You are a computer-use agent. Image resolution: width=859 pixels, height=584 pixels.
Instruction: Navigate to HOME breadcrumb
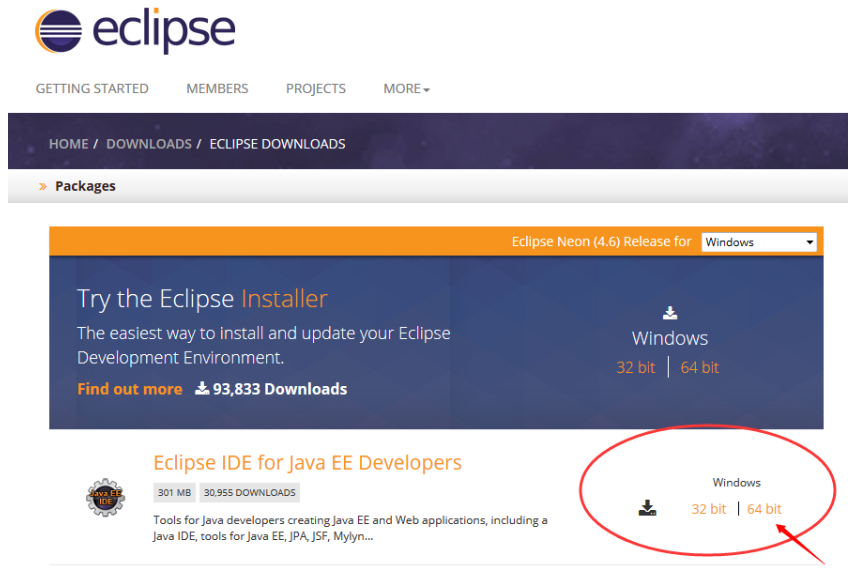[68, 144]
